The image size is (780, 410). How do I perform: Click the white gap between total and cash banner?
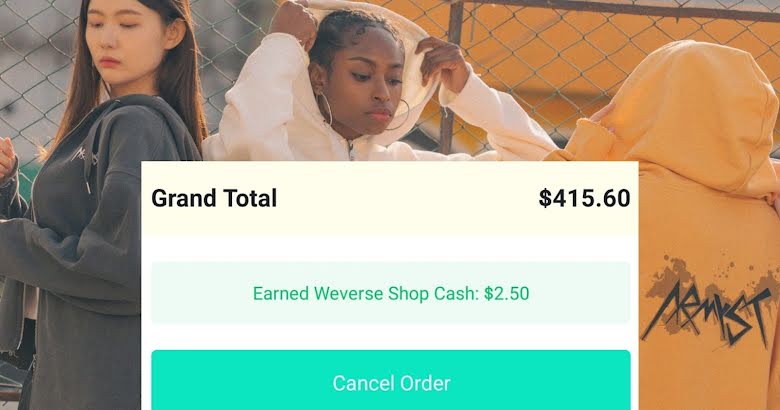(x=390, y=249)
